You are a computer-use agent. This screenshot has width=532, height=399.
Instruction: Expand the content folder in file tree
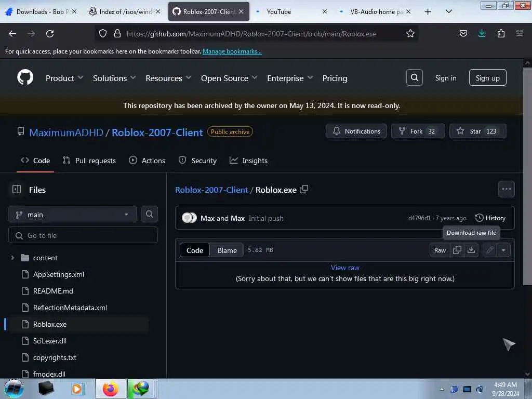(x=12, y=258)
